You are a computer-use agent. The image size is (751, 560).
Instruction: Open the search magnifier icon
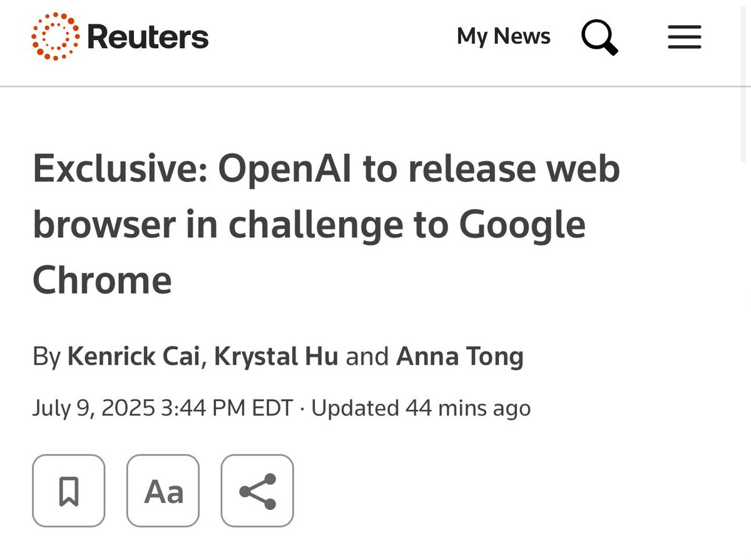[x=600, y=38]
